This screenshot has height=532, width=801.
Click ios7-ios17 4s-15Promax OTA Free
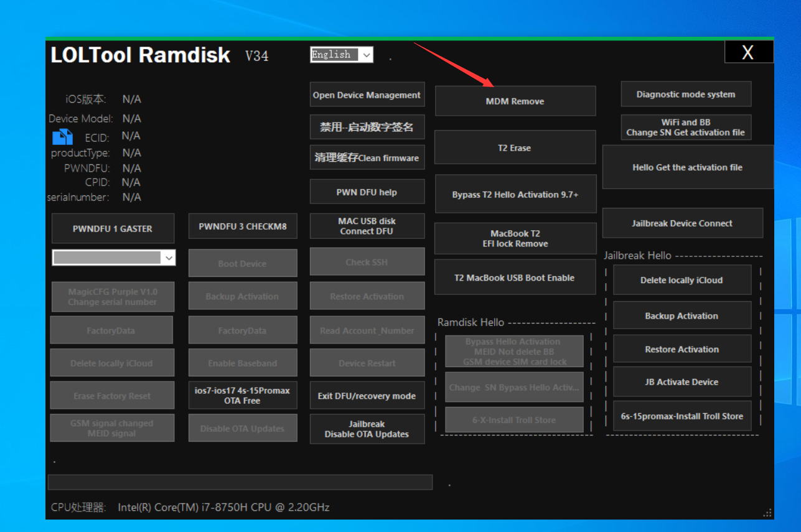(x=243, y=395)
